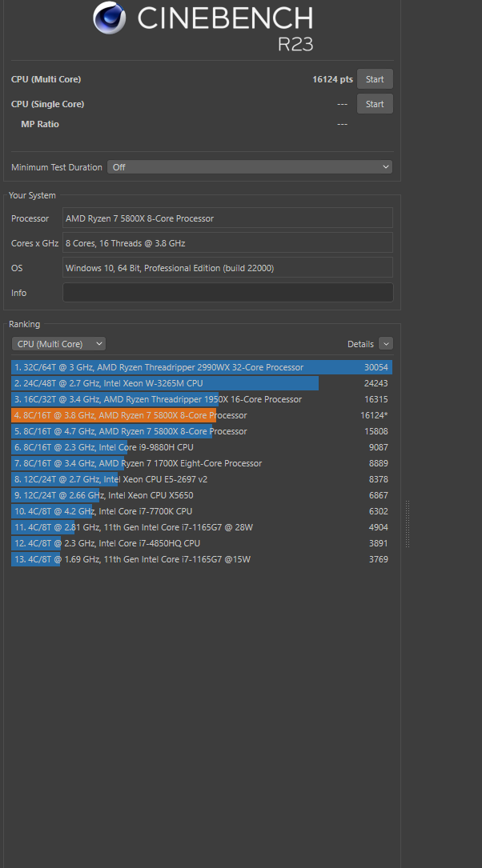Select the Threadripper 2990WX ranking entry

pyautogui.click(x=202, y=367)
